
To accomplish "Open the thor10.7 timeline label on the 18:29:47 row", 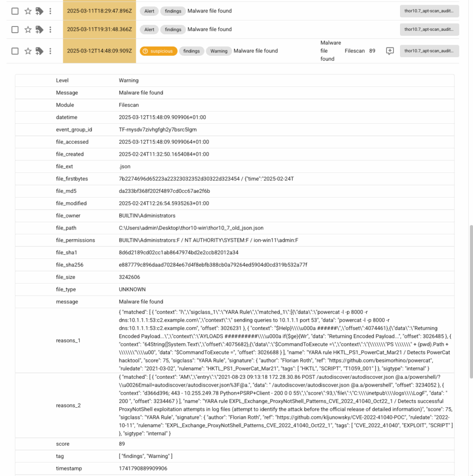I will 429,11.
